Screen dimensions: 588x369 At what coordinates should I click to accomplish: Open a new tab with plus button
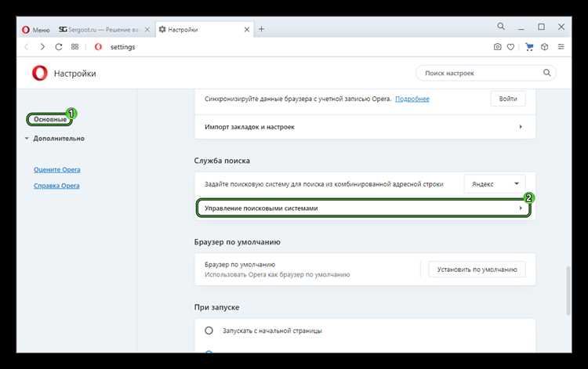tap(261, 29)
